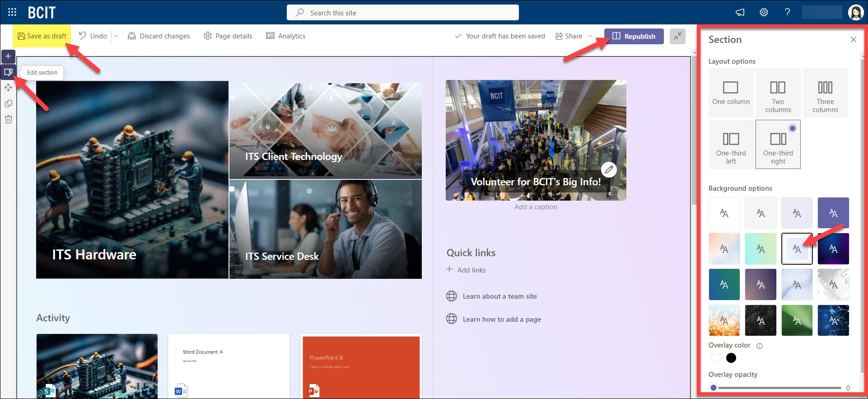This screenshot has height=399, width=868.
Task: Open Learn how to add a page link
Action: tap(502, 319)
